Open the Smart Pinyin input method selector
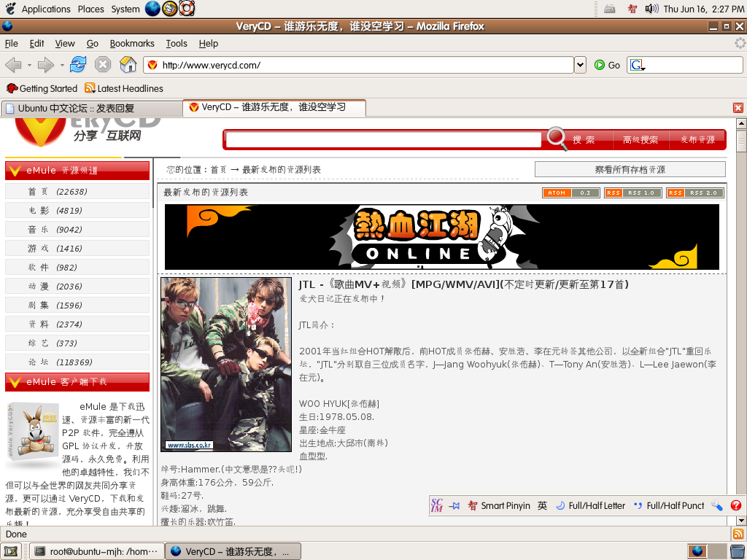 tap(499, 506)
